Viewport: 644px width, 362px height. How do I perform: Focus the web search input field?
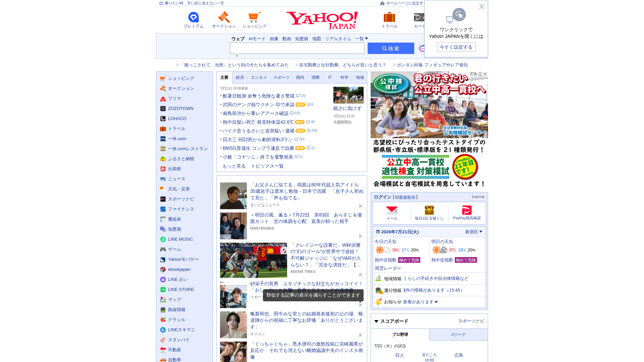point(297,48)
